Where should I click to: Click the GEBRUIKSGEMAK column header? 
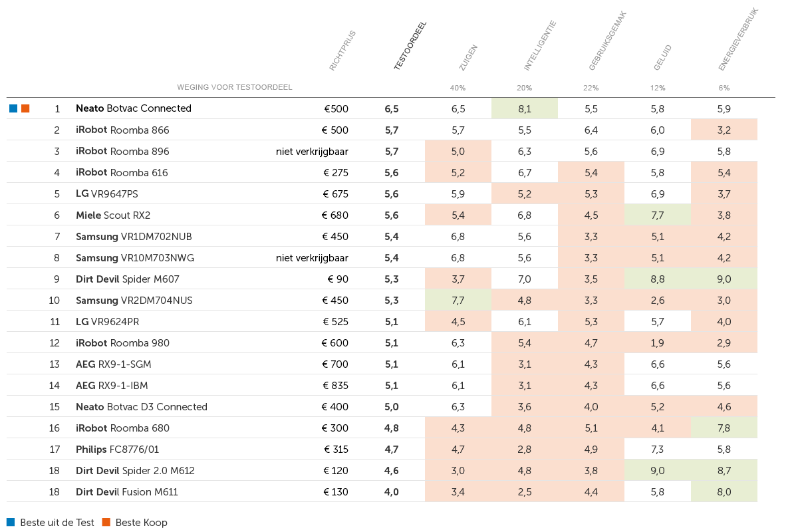tap(607, 41)
